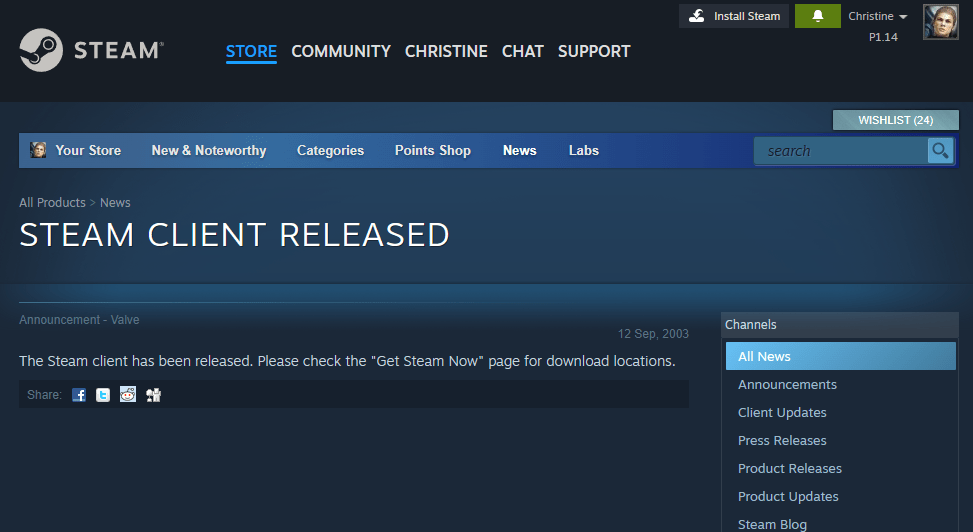Click the Install Steam button
Viewport: 973px width, 532px height.
click(x=734, y=16)
